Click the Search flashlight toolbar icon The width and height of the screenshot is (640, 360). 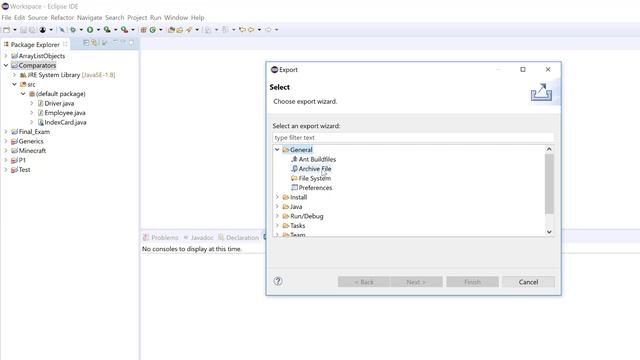[189, 30]
